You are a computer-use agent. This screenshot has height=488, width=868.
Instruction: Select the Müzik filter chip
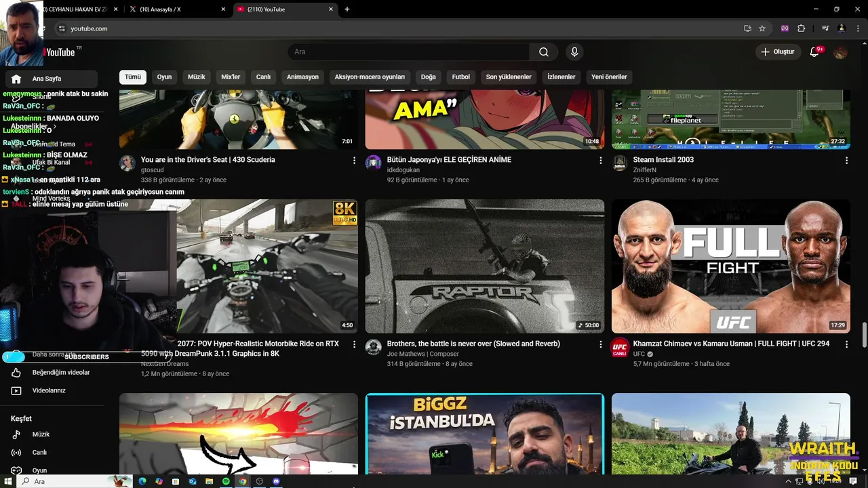[x=197, y=77]
